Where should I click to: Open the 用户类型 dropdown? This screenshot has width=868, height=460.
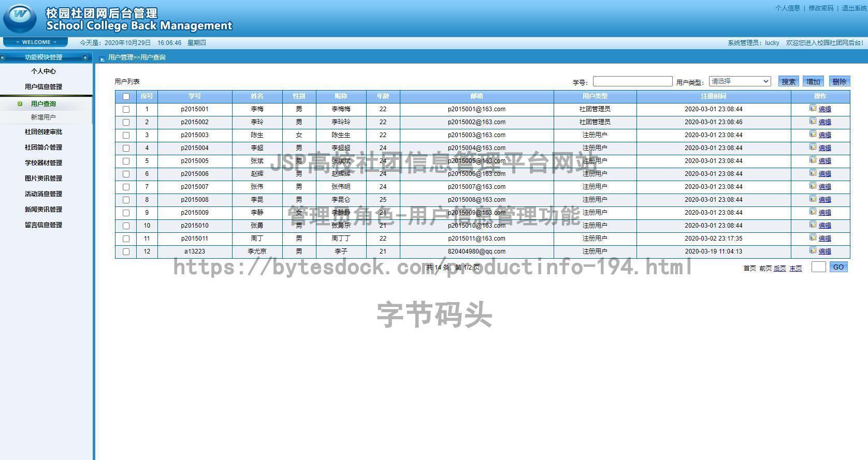740,81
